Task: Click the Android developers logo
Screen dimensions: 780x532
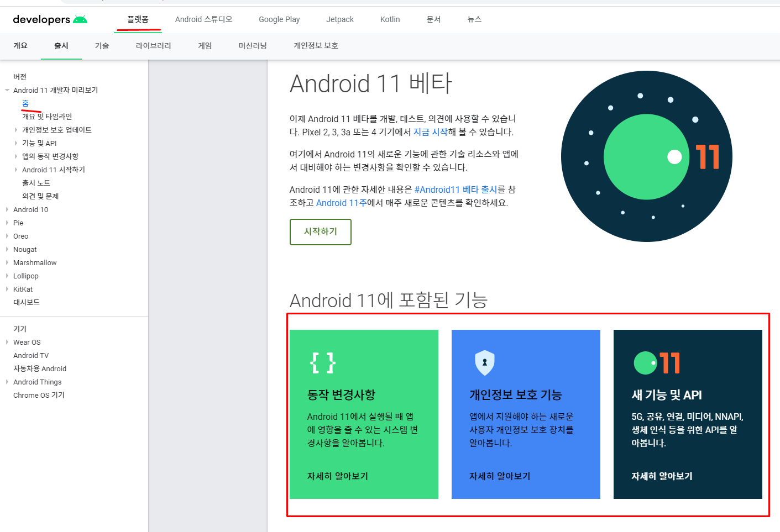Action: (x=50, y=19)
